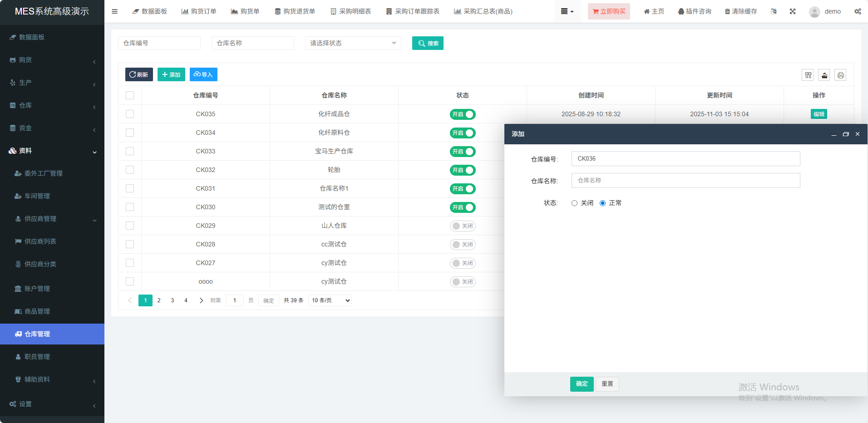
Task: Check the checkbox for row CK034
Action: (x=130, y=133)
